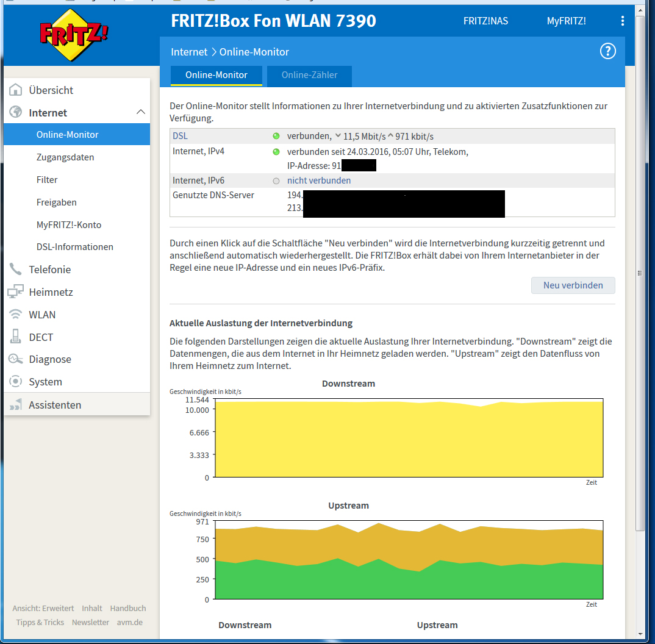Click the yellow Downstream graph area
655x644 pixels.
[x=409, y=438]
